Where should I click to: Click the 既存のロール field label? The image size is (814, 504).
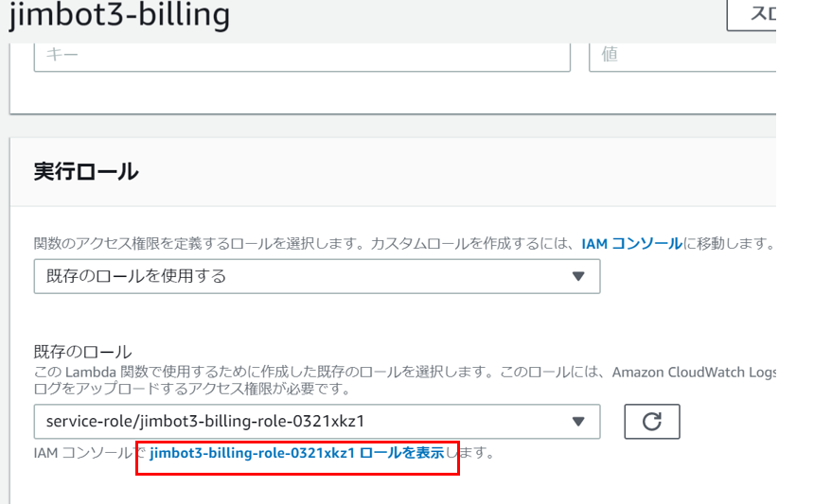click(82, 352)
